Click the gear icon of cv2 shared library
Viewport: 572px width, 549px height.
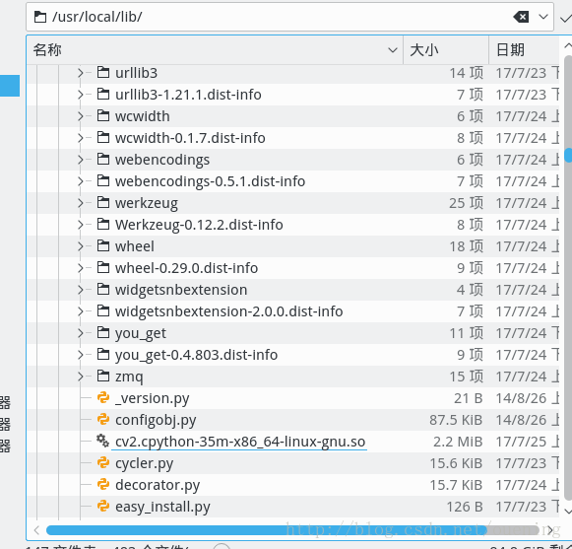pyautogui.click(x=103, y=441)
